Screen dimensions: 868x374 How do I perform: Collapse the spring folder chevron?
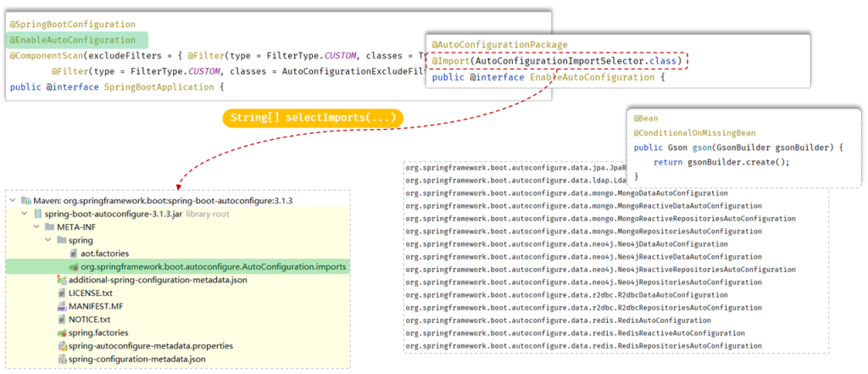click(48, 241)
